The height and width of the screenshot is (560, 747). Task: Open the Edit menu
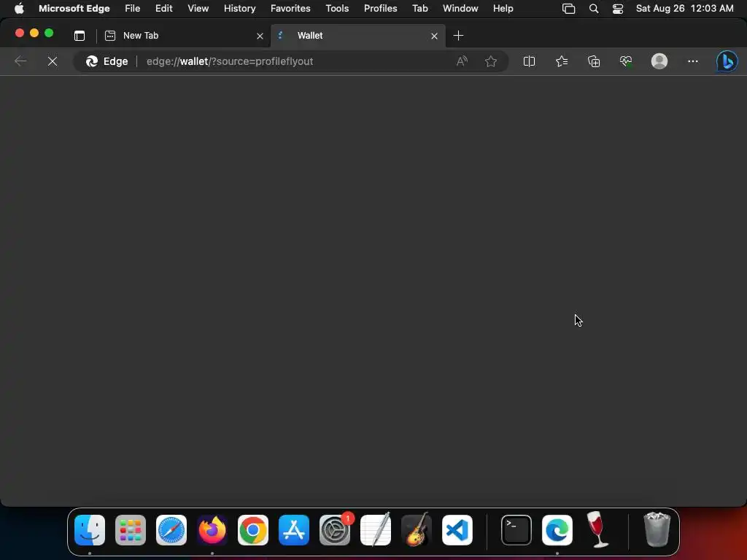coord(164,9)
